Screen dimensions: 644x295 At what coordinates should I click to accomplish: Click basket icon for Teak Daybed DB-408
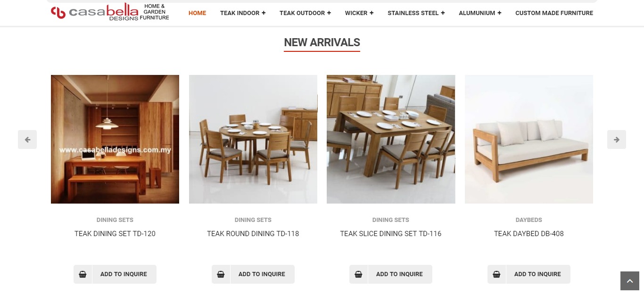click(x=497, y=274)
